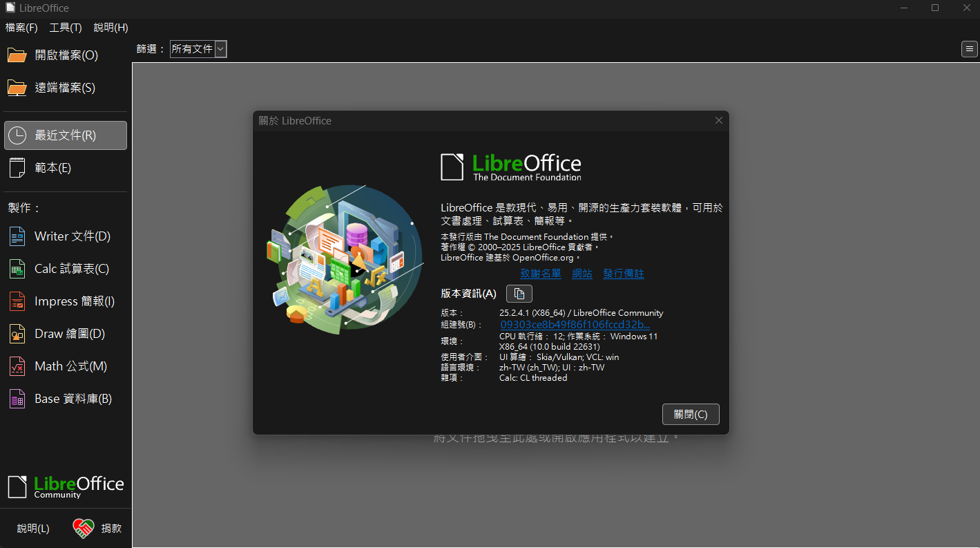Click the Draw 繪圖 drawing icon

point(17,334)
